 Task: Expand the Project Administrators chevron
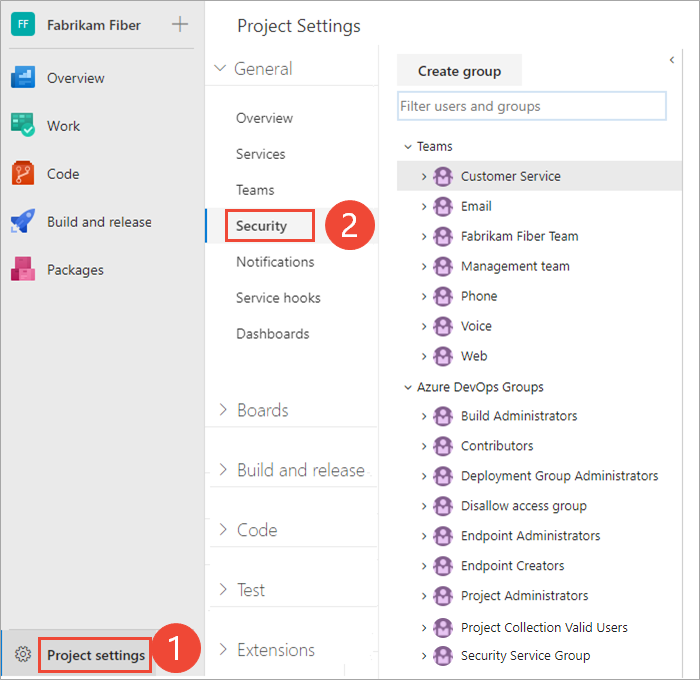(424, 595)
